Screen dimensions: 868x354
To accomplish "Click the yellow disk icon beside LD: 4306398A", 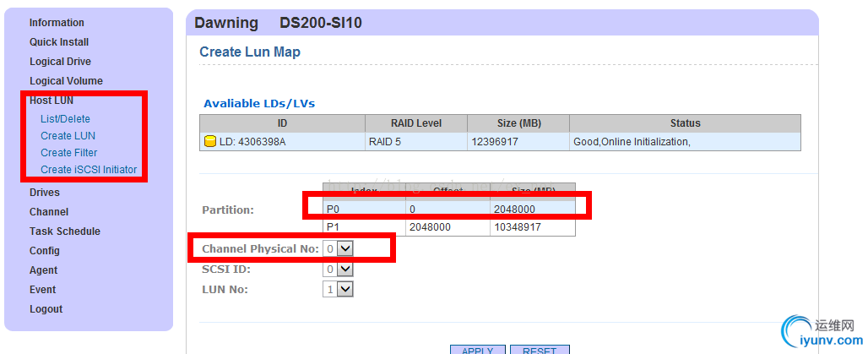I will coord(209,142).
